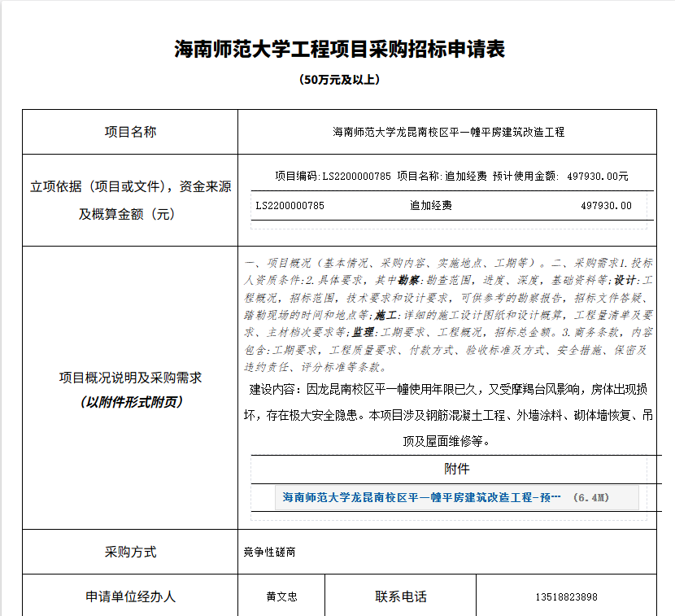This screenshot has width=675, height=616.
Task: Click the bold word 勘察 in guidance text
Action: click(408, 281)
